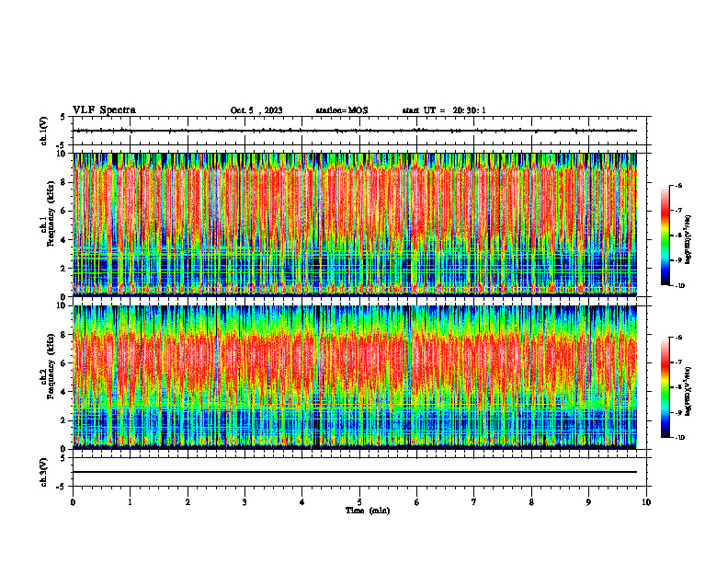This screenshot has width=728, height=563.
Task: Click the ch.3(V) waveform axis label
Action: [x=44, y=472]
